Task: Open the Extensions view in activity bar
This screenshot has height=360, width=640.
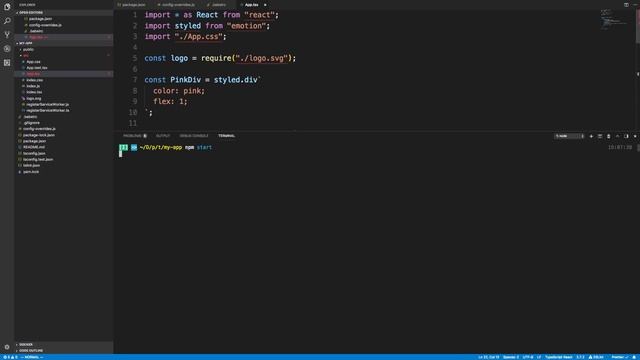Action: click(x=7, y=62)
